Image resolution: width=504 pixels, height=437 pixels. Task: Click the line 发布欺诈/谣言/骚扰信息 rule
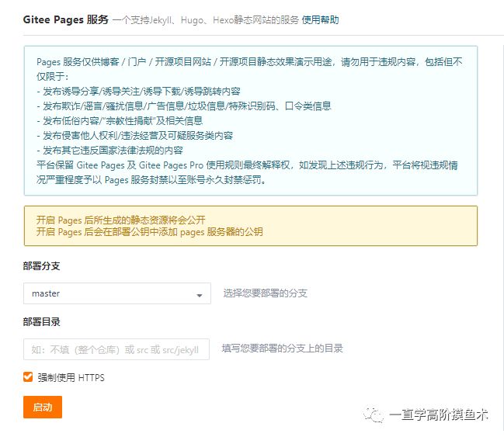coord(184,106)
